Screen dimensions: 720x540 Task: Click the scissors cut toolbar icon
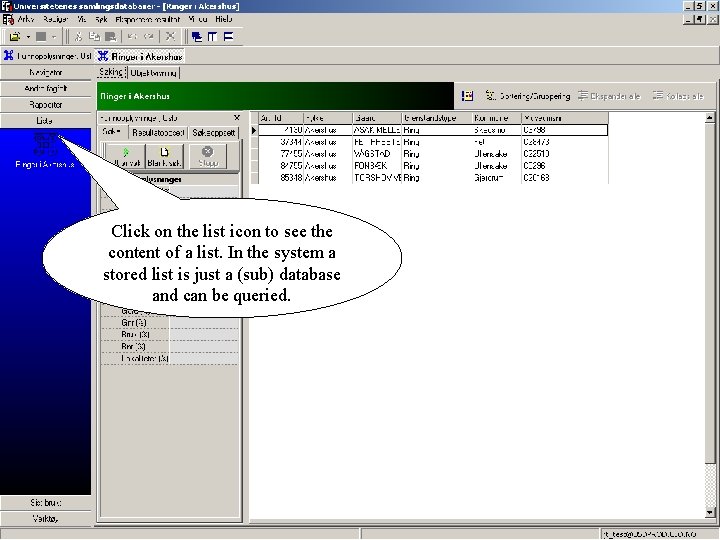pos(79,37)
